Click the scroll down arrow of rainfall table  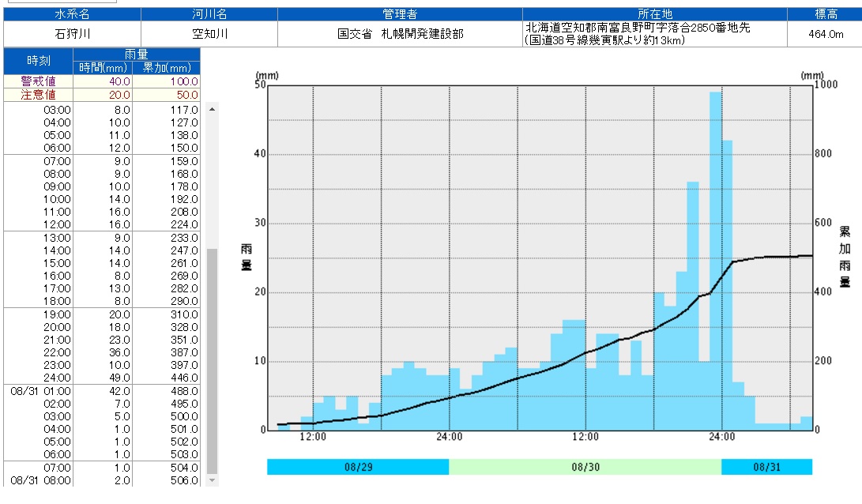click(211, 479)
